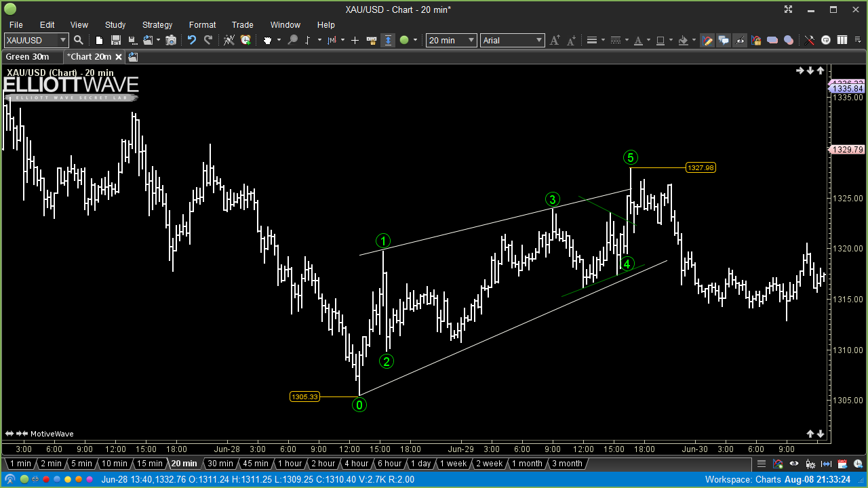Click the instrument search magnifier button
Image resolution: width=868 pixels, height=488 pixels.
pos(79,40)
